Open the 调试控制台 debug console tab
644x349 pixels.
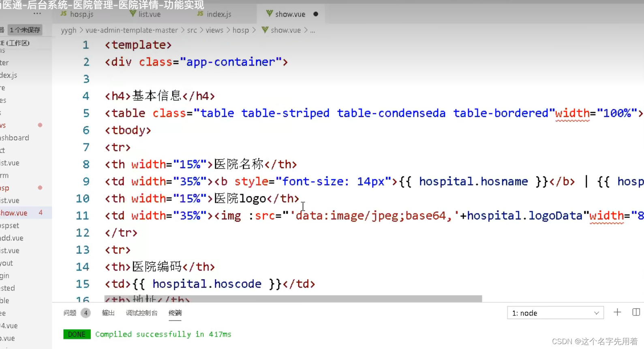141,313
